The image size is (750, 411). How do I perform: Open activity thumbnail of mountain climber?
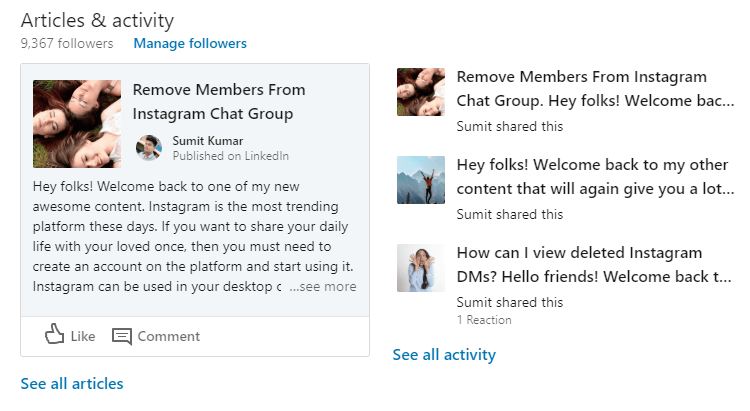tap(421, 180)
